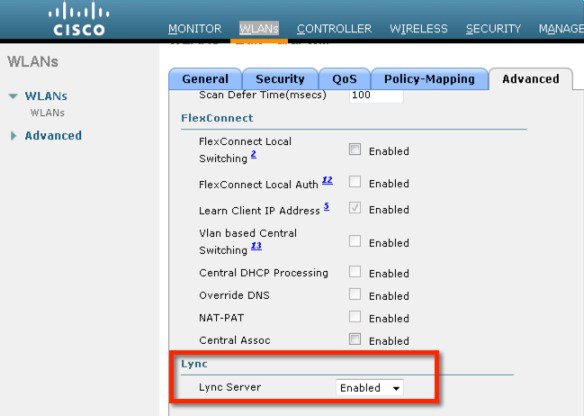Open the CONTROLLER menu
Viewport: 584px width, 416px height.
tap(334, 29)
